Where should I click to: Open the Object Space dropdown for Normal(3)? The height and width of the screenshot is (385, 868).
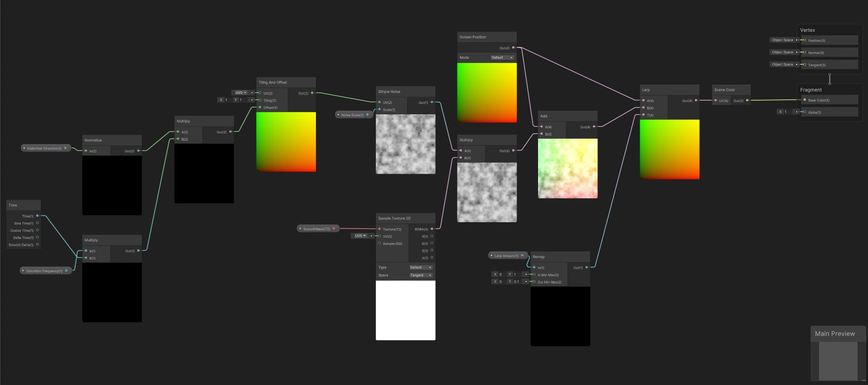(x=783, y=52)
